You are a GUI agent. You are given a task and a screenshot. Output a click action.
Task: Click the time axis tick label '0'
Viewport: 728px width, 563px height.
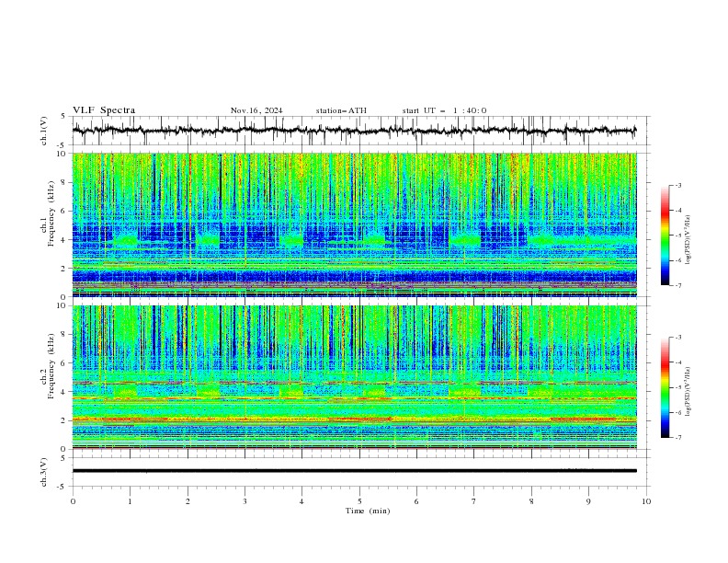[x=73, y=501]
